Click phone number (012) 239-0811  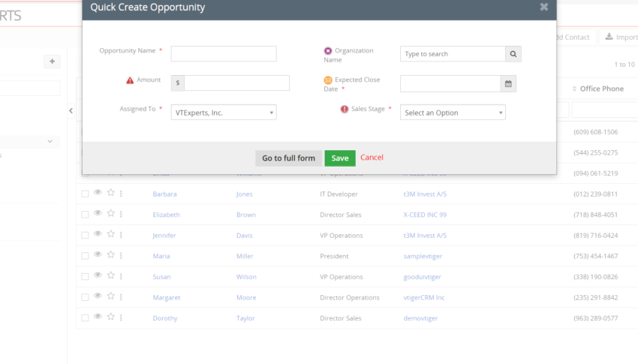[x=596, y=194]
